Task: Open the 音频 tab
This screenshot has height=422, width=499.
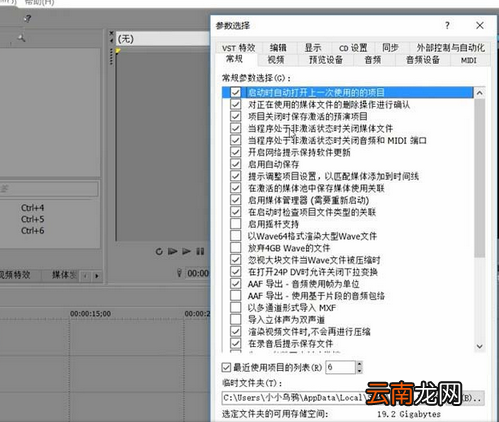Action: click(x=373, y=60)
